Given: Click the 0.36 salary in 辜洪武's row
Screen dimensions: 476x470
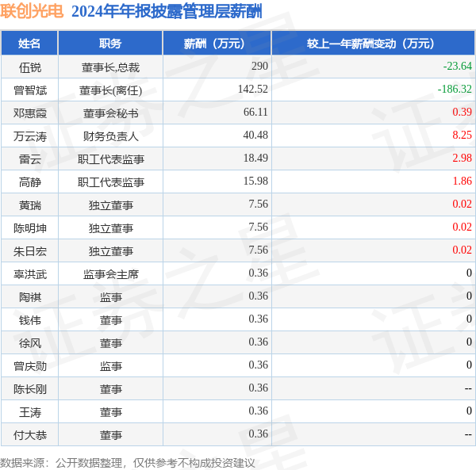Looking at the screenshot, I should point(259,273).
